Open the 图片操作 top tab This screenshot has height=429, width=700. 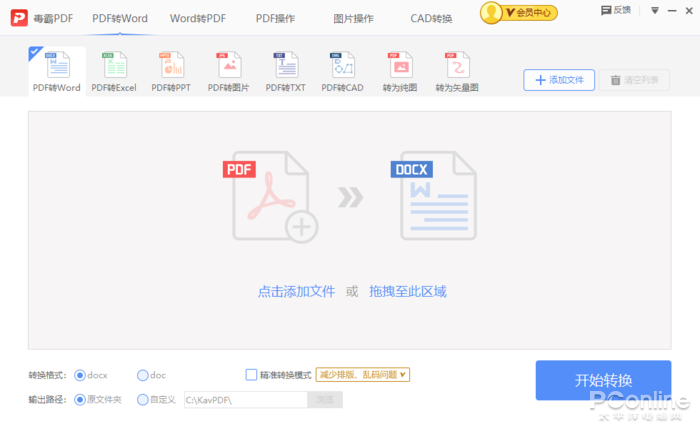pos(353,18)
